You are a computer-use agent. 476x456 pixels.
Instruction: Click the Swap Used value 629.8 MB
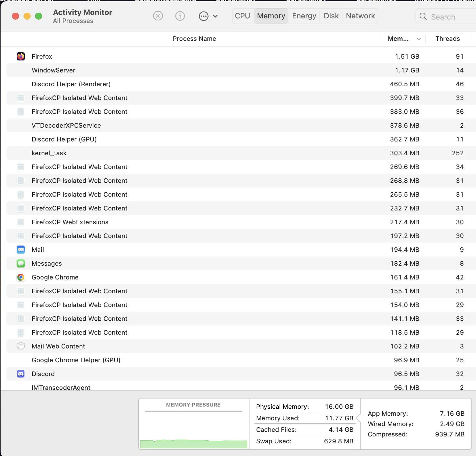338,441
